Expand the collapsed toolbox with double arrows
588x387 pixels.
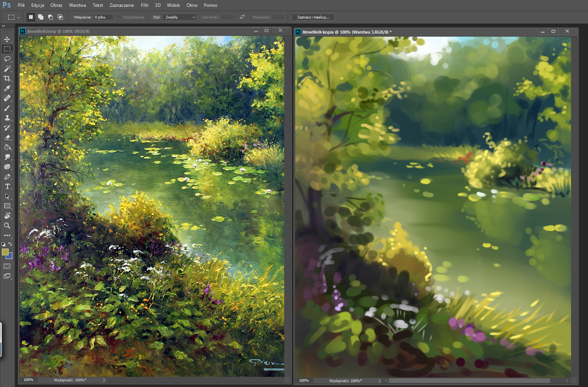pos(3,26)
